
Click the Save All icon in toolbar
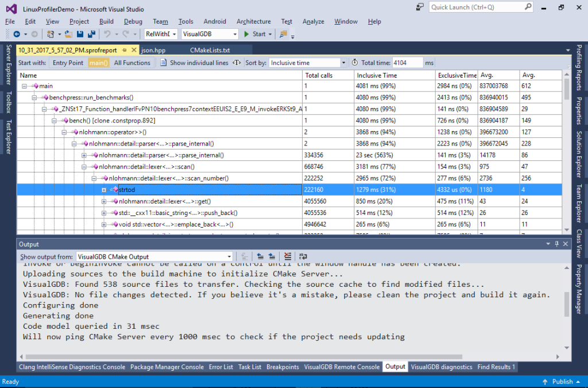[x=92, y=34]
